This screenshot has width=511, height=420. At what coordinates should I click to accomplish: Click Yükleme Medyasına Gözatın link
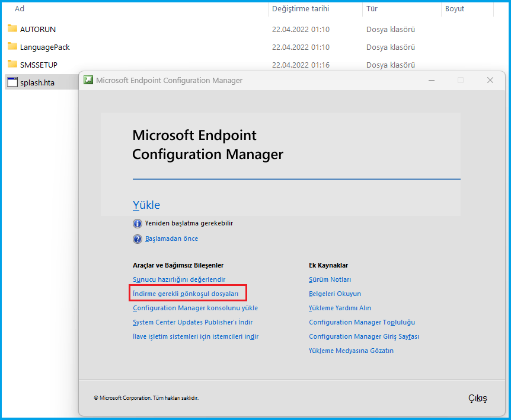pos(351,351)
